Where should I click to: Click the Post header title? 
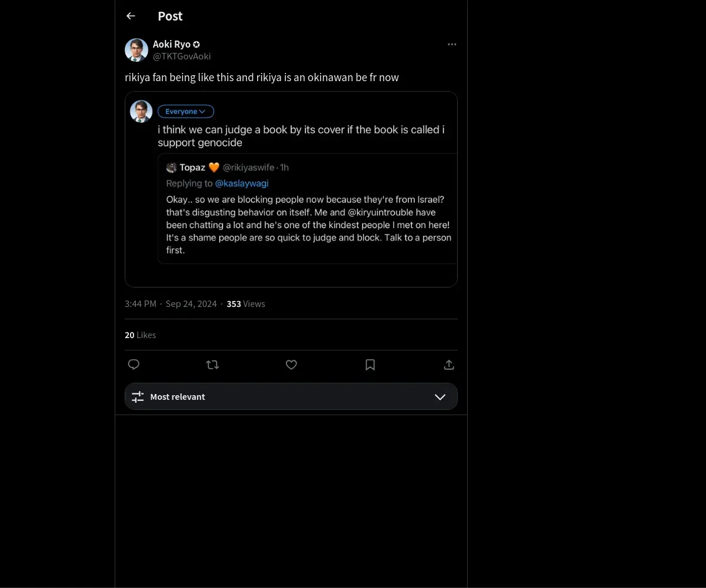[x=170, y=16]
